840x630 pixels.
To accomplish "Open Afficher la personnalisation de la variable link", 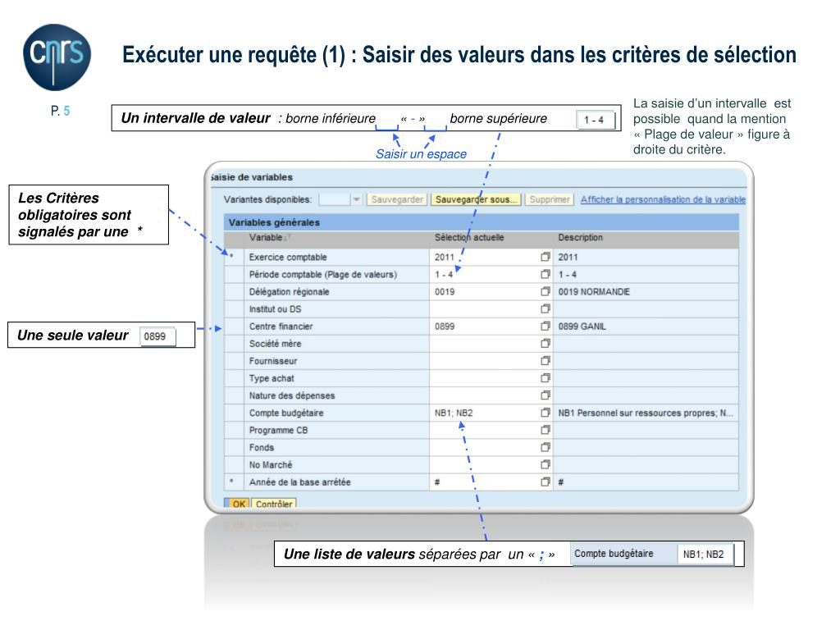I will (x=663, y=199).
